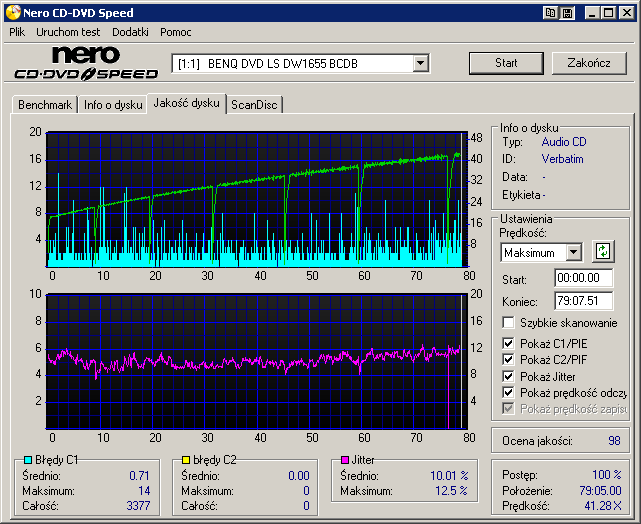This screenshot has height=524, width=641.
Task: Click the C1 Maksimum value 14
Action: (144, 490)
